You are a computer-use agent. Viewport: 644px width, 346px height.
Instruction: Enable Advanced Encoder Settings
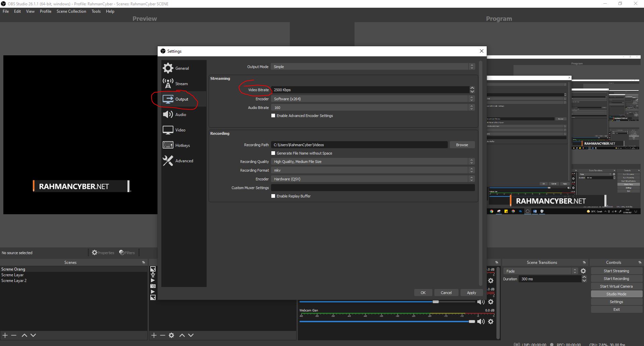click(x=273, y=115)
